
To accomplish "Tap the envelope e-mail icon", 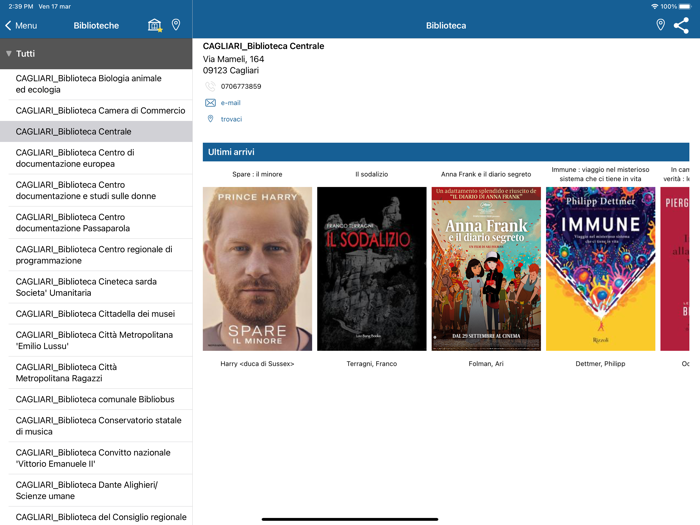I will pos(210,103).
